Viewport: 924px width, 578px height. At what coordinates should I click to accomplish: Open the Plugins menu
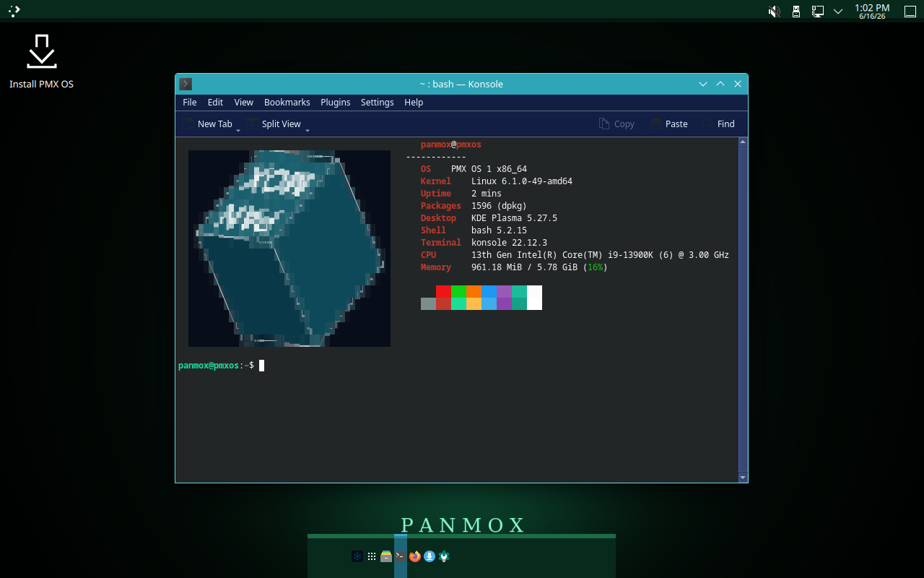coord(336,103)
